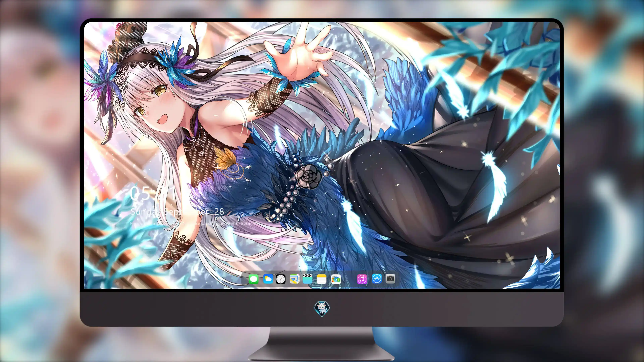Open the photo collage app in the dock

(336, 279)
